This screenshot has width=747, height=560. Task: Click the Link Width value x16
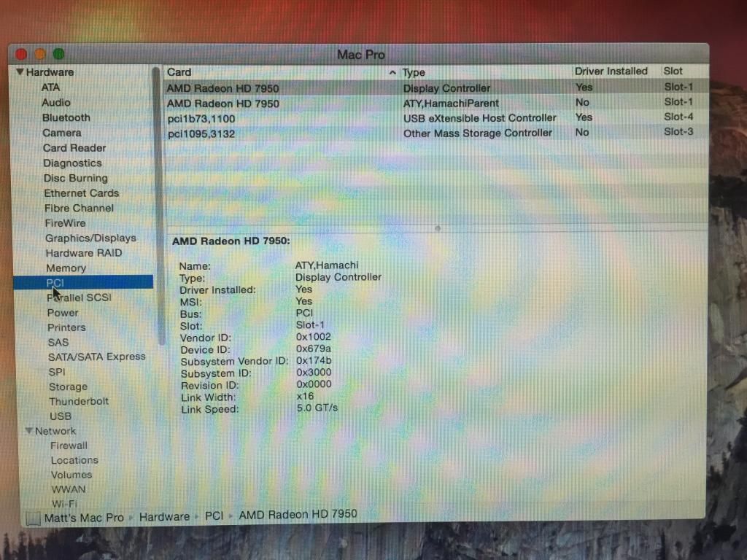click(306, 396)
